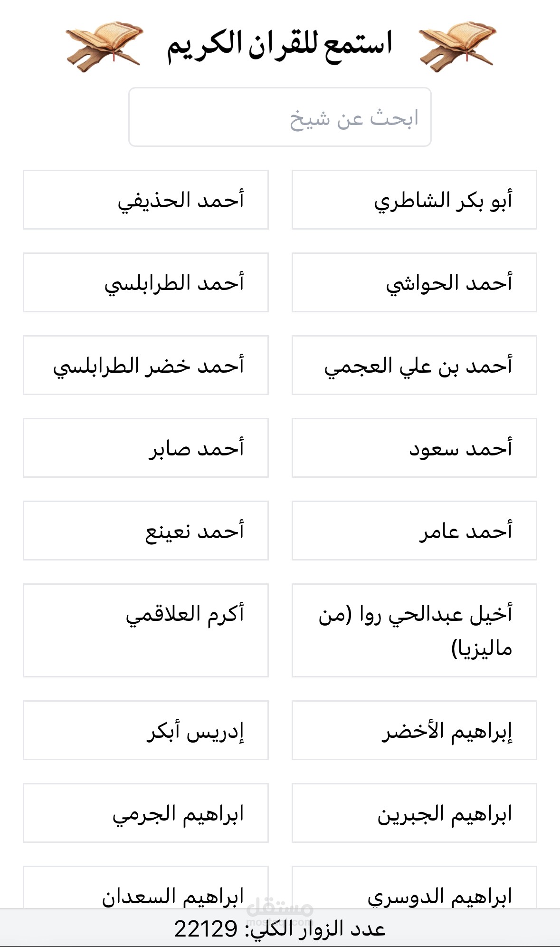Open reciter أحمد الحذيفي
Screen dimensions: 560x947
tap(146, 200)
